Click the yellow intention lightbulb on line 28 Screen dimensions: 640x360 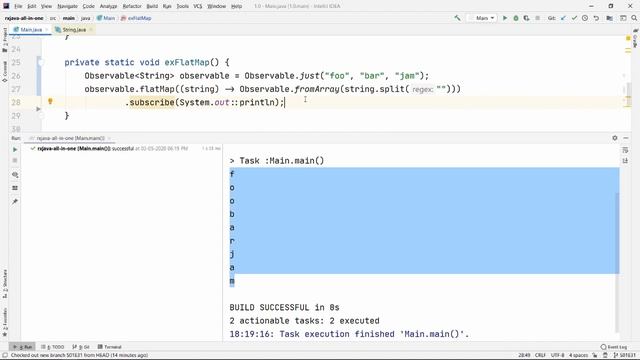coord(50,101)
